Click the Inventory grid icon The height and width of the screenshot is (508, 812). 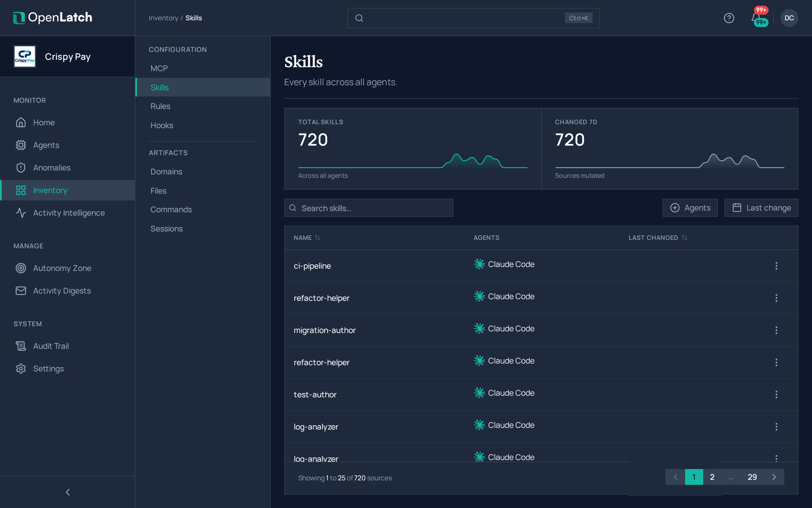[x=21, y=190]
